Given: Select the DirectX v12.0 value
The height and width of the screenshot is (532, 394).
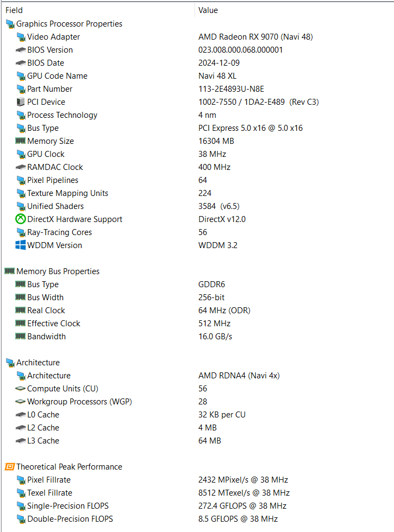Looking at the screenshot, I should 222,219.
